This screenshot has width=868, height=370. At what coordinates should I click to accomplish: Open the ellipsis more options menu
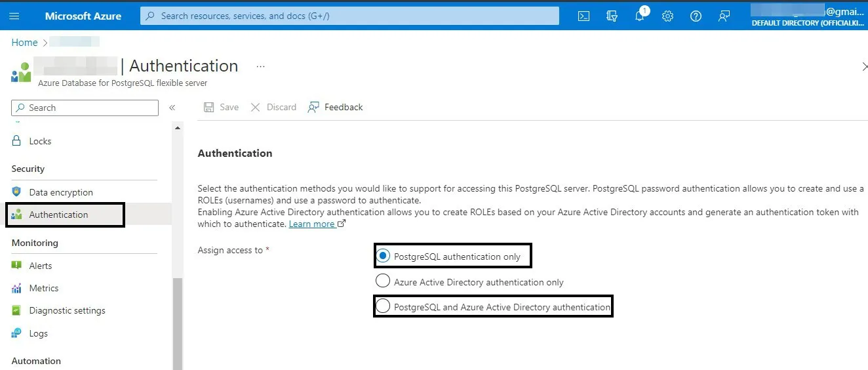coord(260,66)
